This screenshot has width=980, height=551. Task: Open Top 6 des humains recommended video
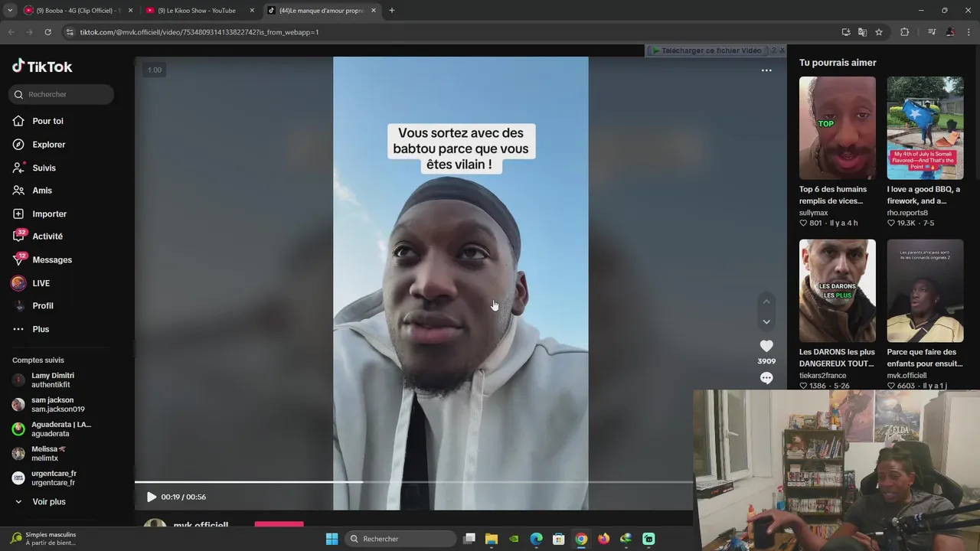coord(838,128)
